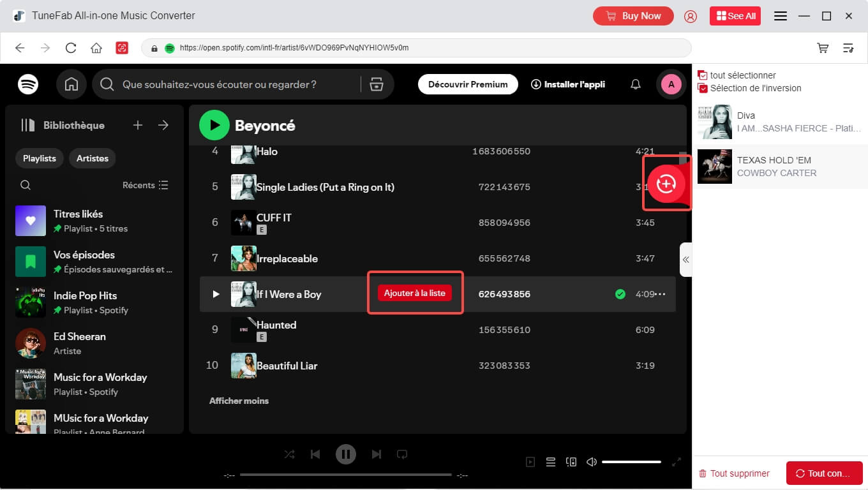
Task: Go to Spotify home via the house button
Action: 71,84
